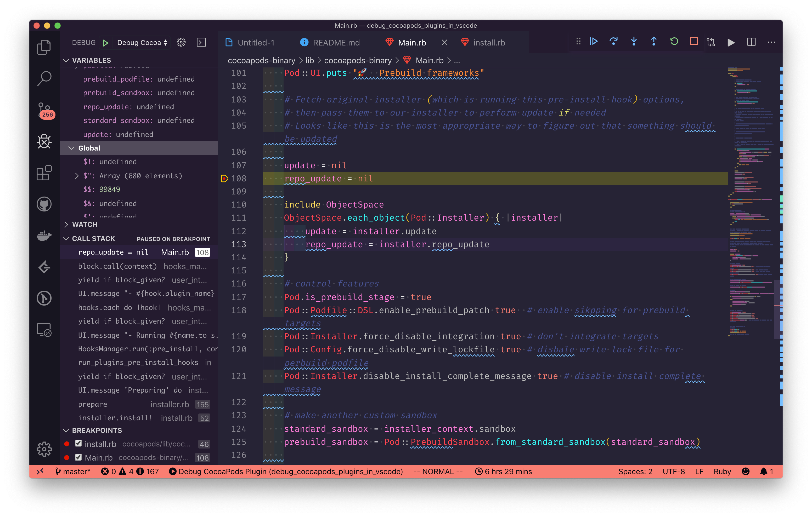Expand the WATCH section

[84, 225]
